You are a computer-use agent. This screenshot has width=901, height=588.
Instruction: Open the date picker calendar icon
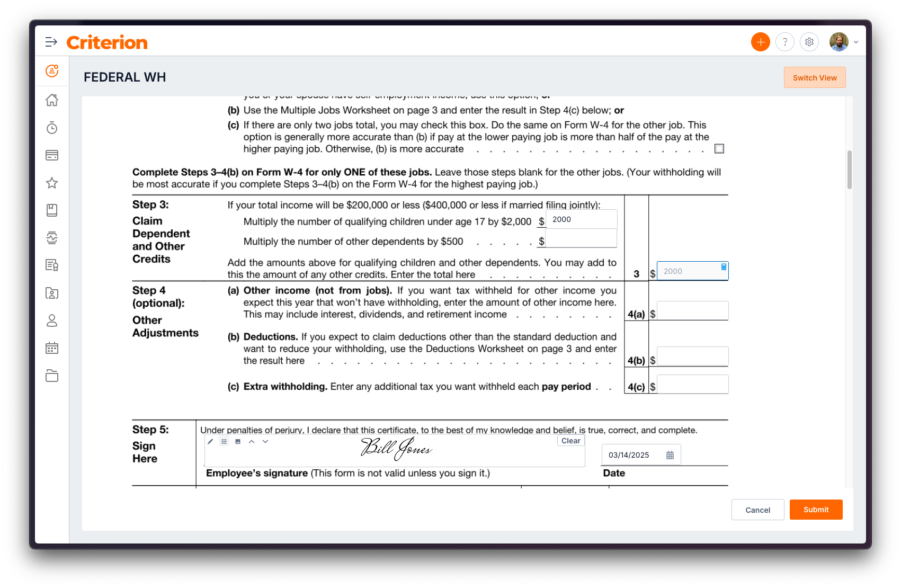pos(670,455)
